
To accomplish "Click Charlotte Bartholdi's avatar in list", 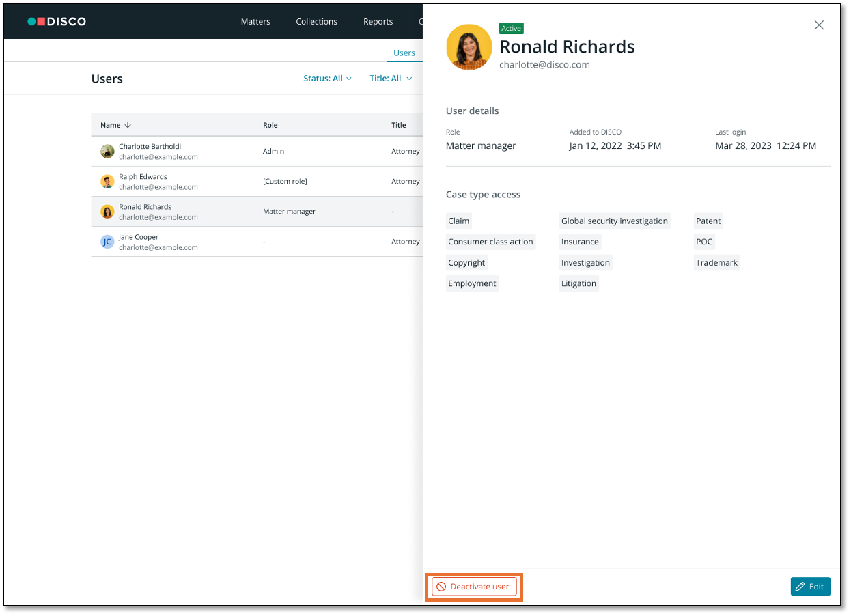I will [107, 152].
